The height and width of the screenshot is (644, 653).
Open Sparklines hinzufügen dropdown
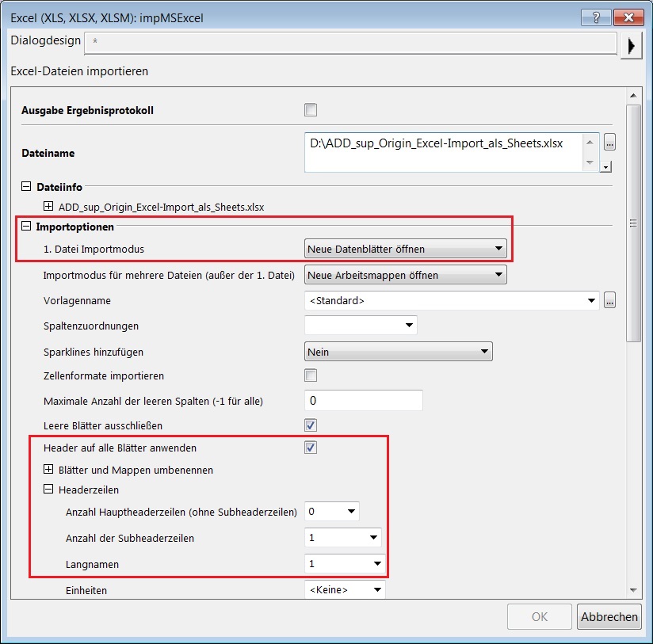point(399,352)
